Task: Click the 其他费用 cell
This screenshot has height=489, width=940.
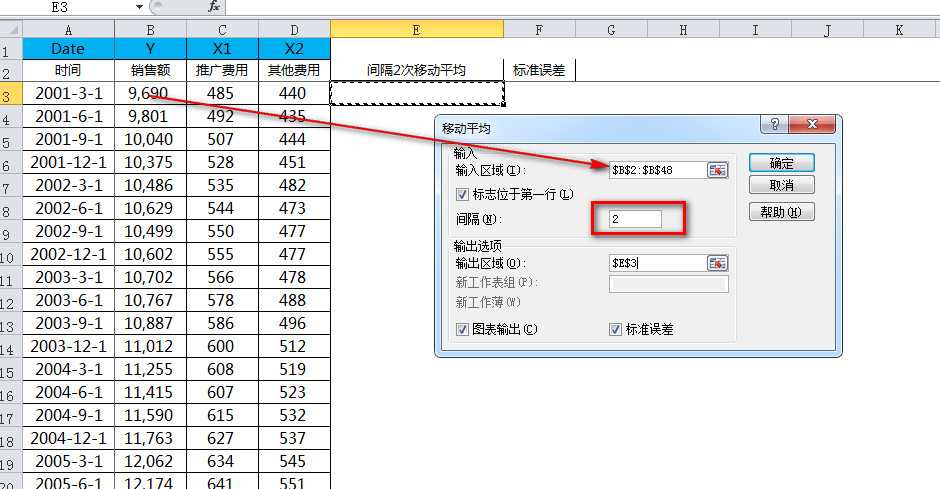Action: (294, 70)
